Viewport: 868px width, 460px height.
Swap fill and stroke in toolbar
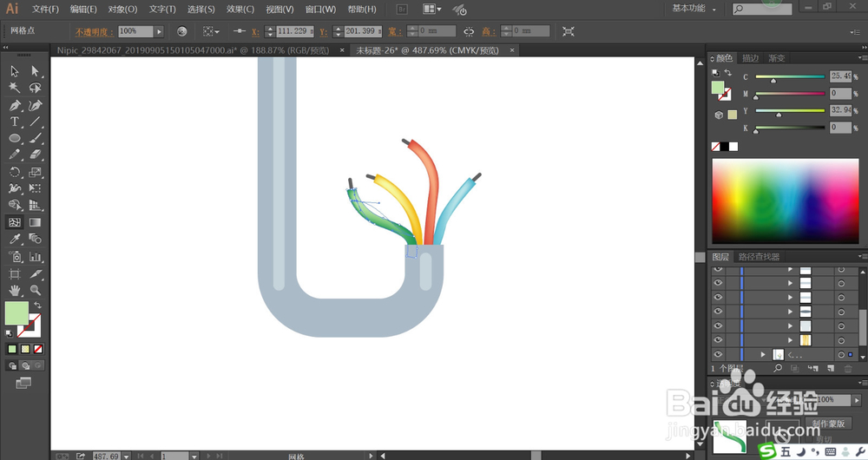coord(37,306)
